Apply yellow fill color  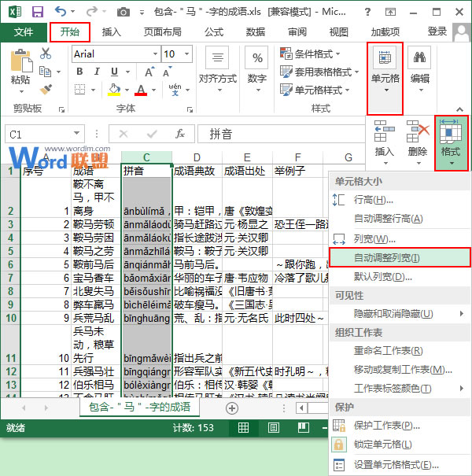[x=114, y=90]
